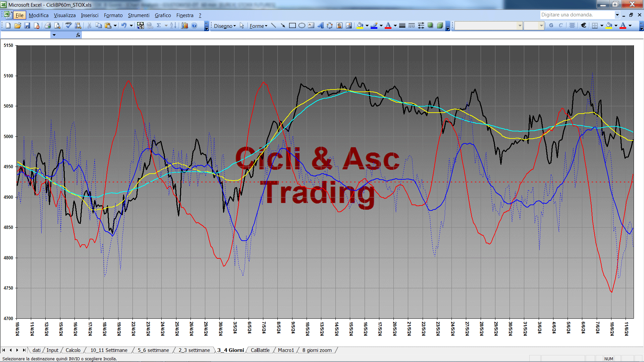This screenshot has width=644, height=362.
Task: Click the Dash Style icon
Action: 412,25
